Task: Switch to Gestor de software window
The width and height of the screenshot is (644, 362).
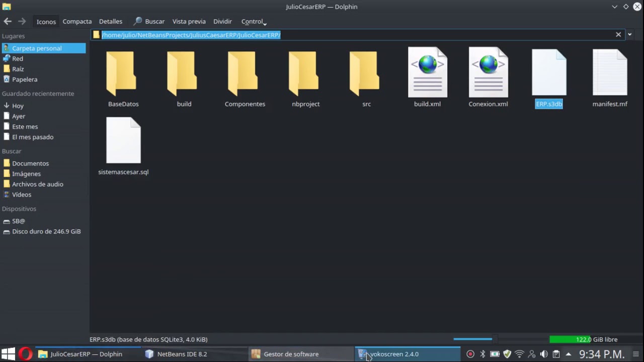Action: [301, 354]
